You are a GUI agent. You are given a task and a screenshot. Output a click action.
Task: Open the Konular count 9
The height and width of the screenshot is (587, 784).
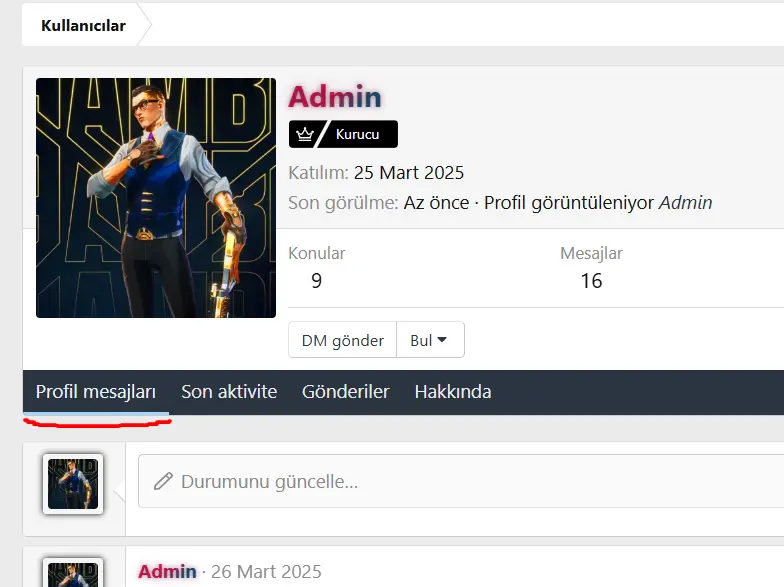316,280
